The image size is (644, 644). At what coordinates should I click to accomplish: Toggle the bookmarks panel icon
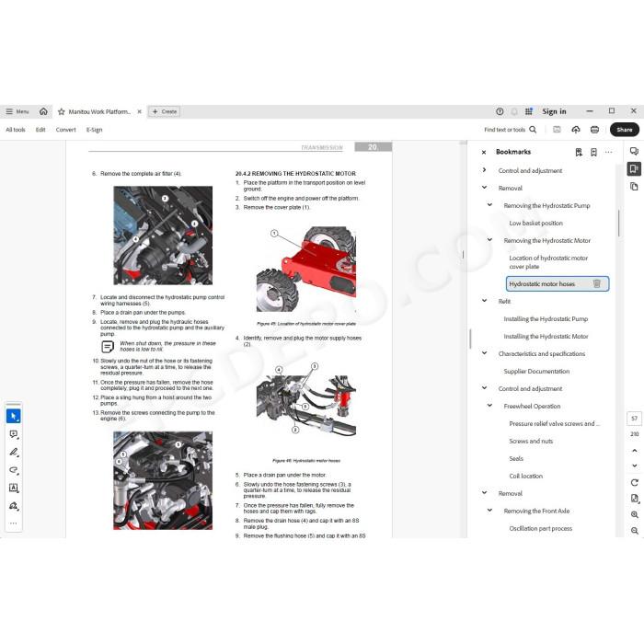pyautogui.click(x=634, y=168)
